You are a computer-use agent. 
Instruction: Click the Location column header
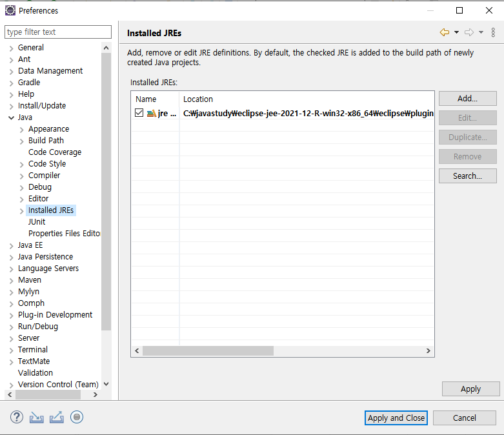(307, 99)
